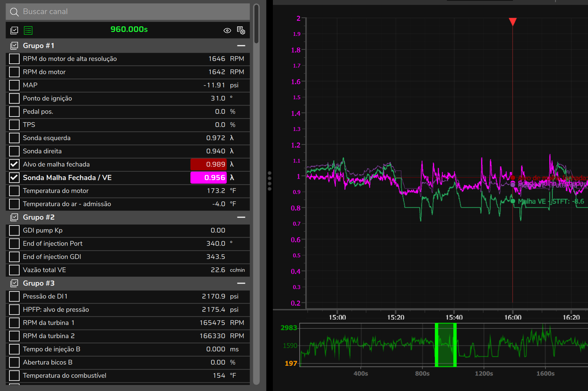Collapse Grupo #1 with the minus button

[241, 46]
